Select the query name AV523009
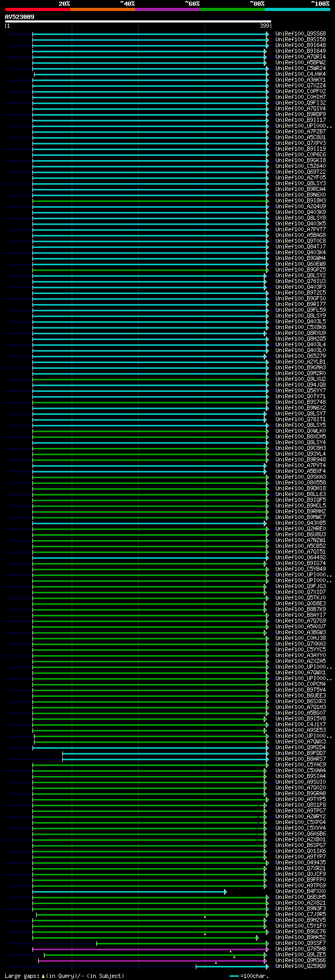 [20, 17]
